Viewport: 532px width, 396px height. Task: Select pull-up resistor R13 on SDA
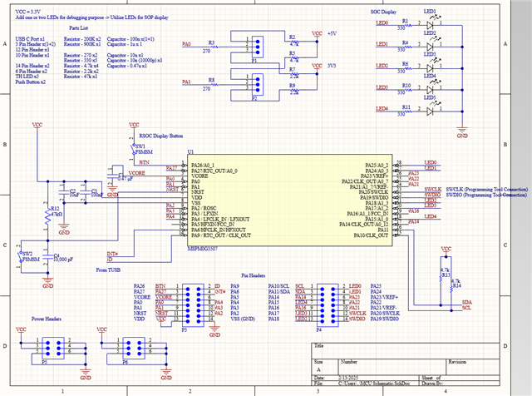441,277
